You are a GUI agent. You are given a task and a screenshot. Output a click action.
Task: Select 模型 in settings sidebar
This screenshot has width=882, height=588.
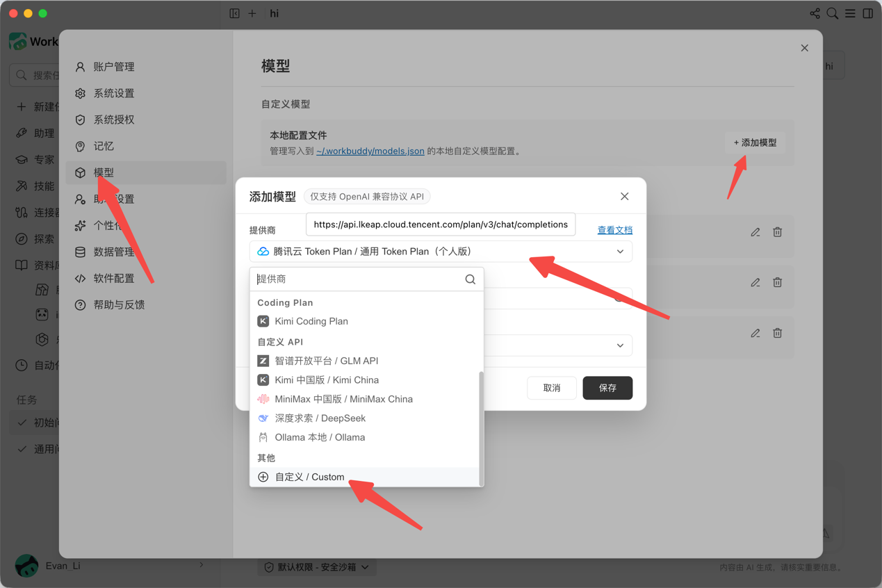coord(146,172)
